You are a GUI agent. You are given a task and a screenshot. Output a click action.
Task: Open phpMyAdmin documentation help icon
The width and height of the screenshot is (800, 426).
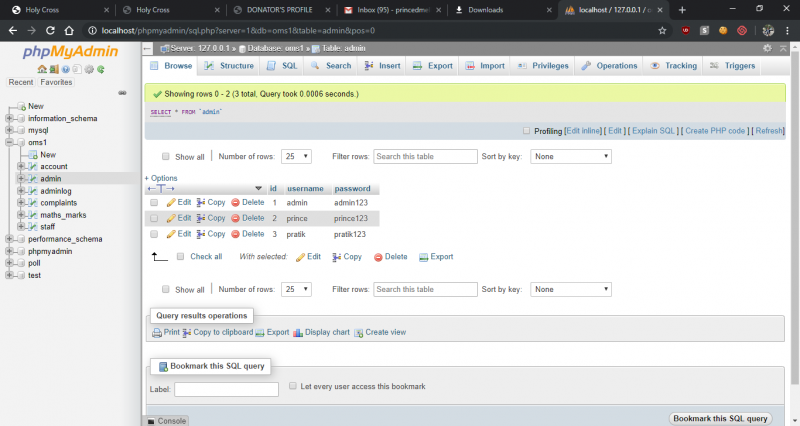[x=65, y=69]
